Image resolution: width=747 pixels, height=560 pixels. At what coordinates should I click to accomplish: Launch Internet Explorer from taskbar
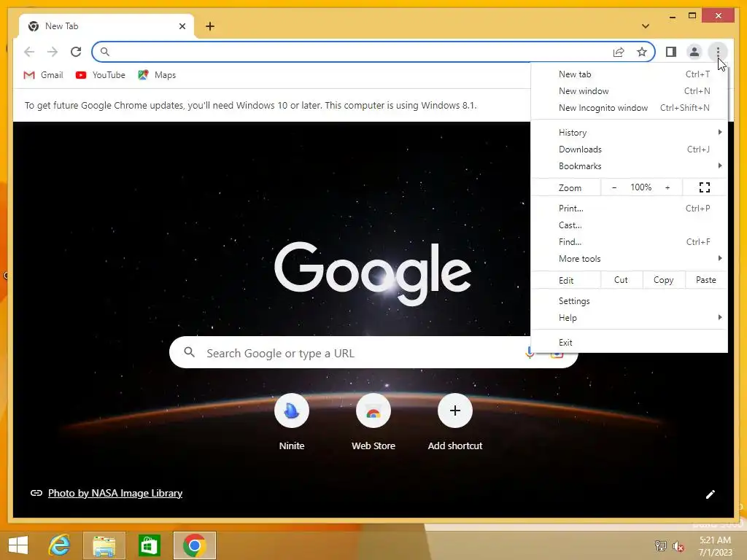pos(60,545)
